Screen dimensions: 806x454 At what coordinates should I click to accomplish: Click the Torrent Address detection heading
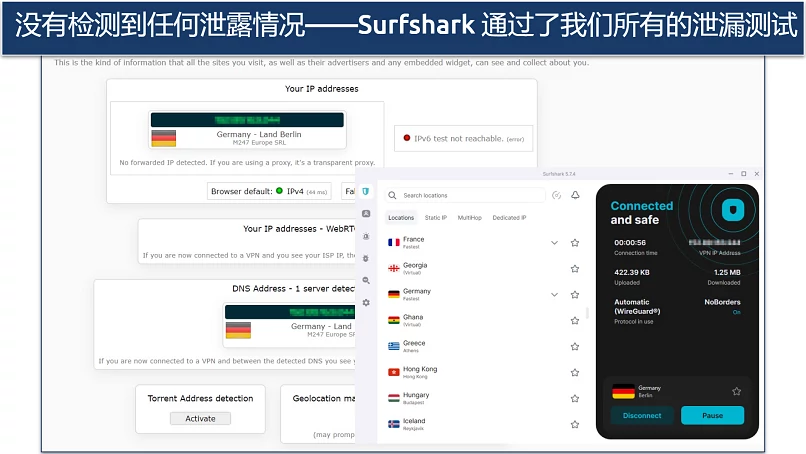click(200, 398)
